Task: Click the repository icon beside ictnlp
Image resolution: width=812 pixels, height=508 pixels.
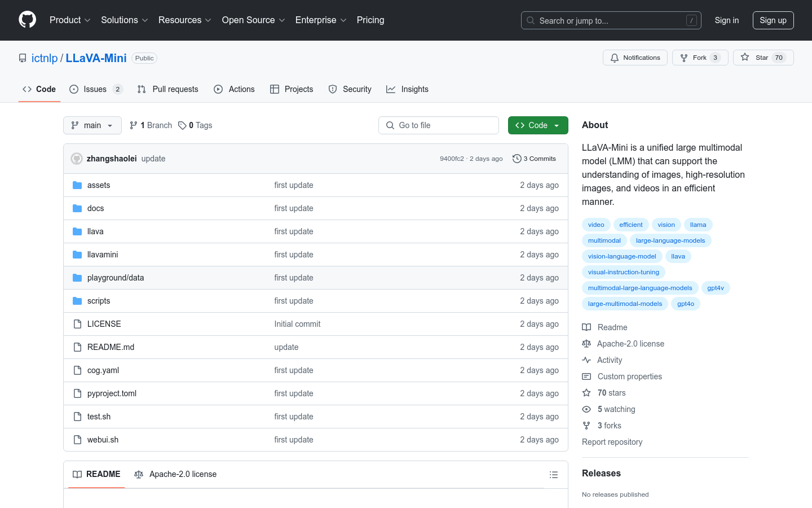Action: [23, 58]
